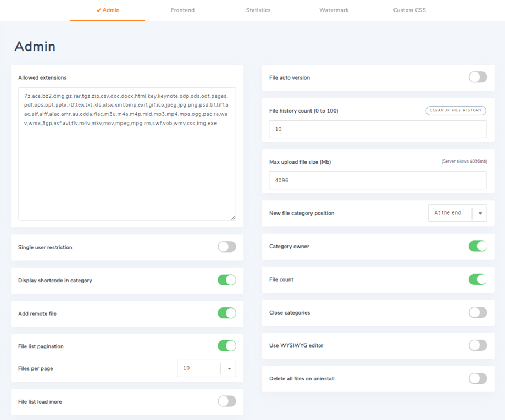The image size is (505, 420).
Task: Open the Custom CSS tab
Action: (409, 10)
